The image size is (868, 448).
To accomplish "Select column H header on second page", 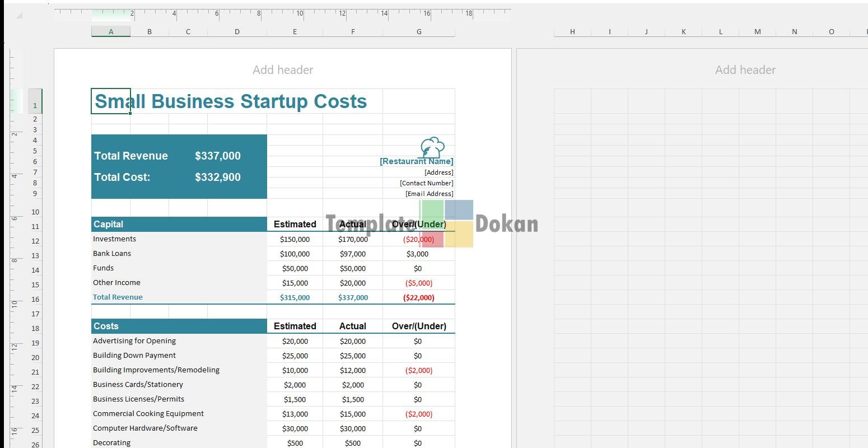I will pos(572,32).
